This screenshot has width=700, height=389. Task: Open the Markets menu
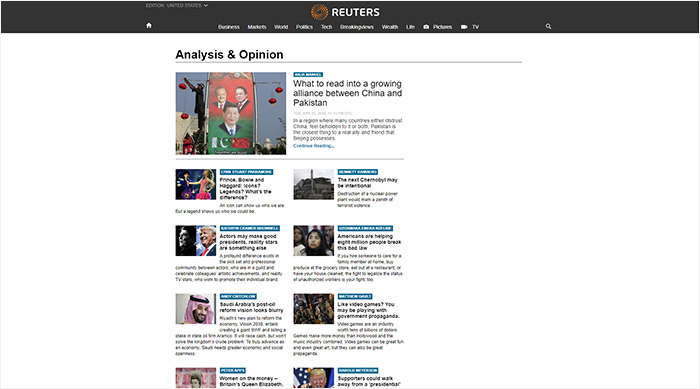click(x=257, y=27)
